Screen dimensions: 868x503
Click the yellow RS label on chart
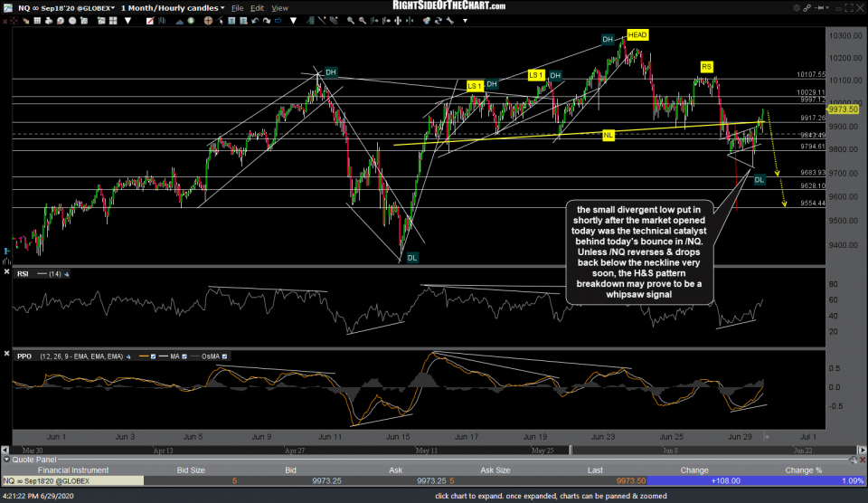(706, 67)
